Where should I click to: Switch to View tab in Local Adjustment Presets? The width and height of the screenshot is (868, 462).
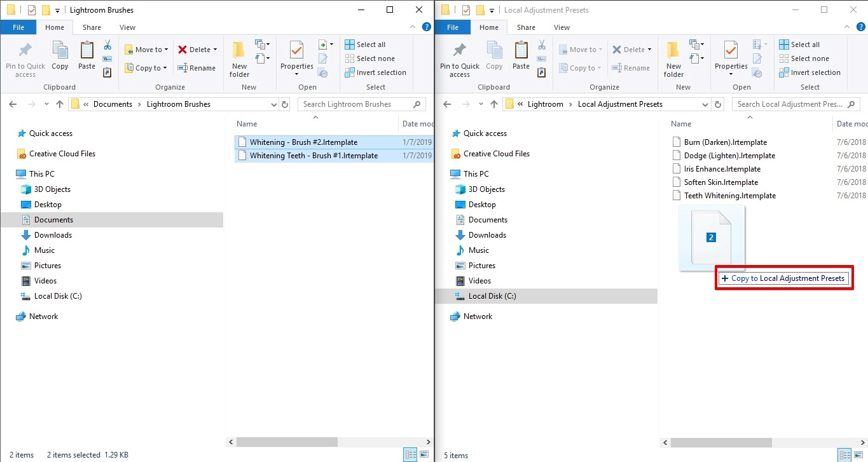tap(562, 27)
